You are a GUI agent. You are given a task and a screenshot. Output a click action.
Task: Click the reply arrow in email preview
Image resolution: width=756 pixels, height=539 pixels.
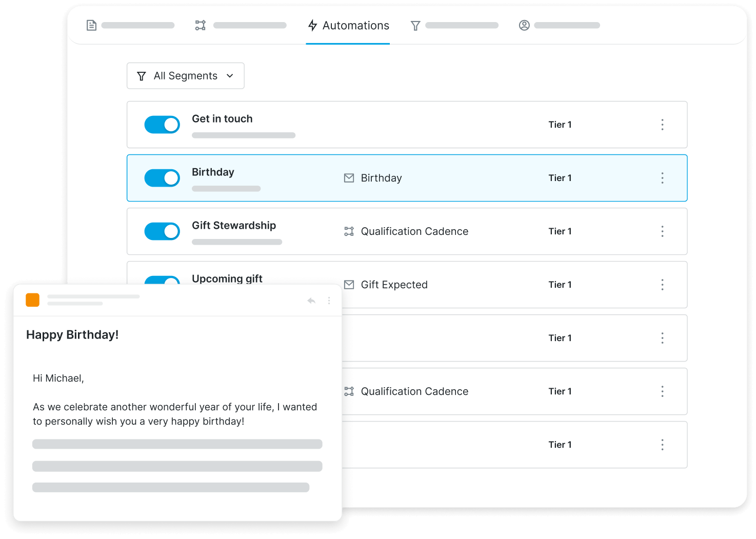click(311, 301)
